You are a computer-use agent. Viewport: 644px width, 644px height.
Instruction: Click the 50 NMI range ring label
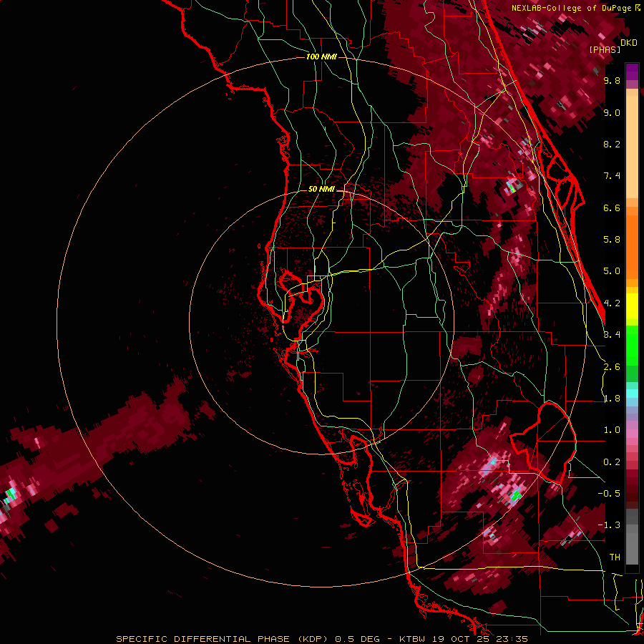point(321,189)
